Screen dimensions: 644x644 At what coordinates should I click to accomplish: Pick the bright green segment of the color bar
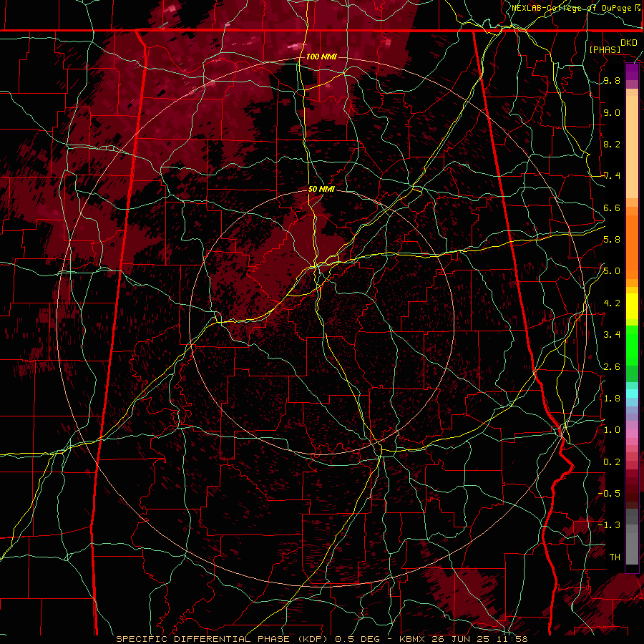coord(632,347)
